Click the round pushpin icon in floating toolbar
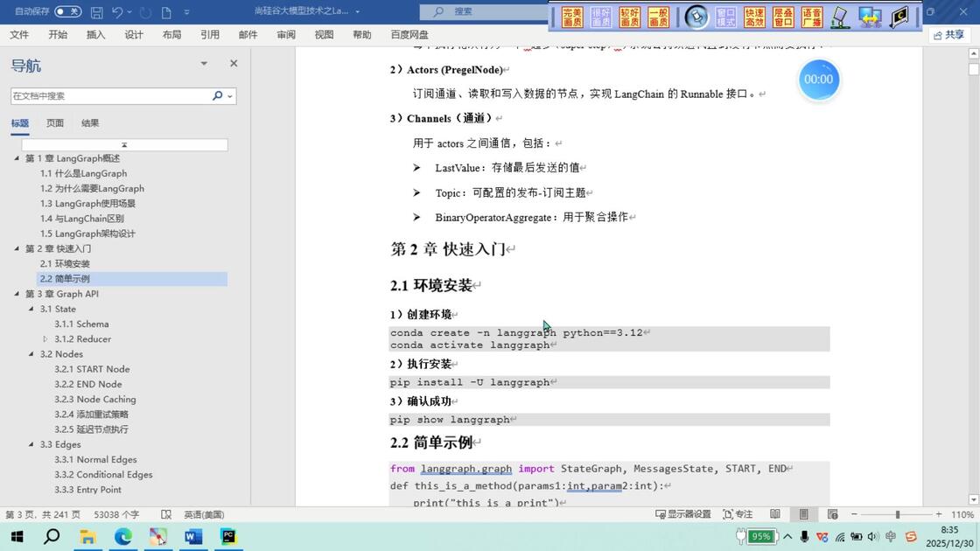This screenshot has height=551, width=980. tap(696, 17)
